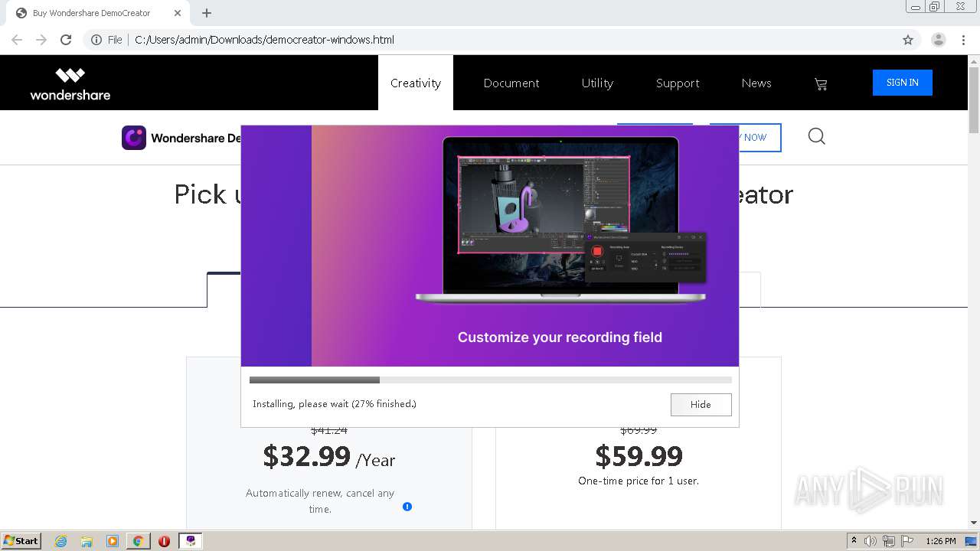Open File Explorer from taskbar
The width and height of the screenshot is (980, 551).
click(87, 541)
